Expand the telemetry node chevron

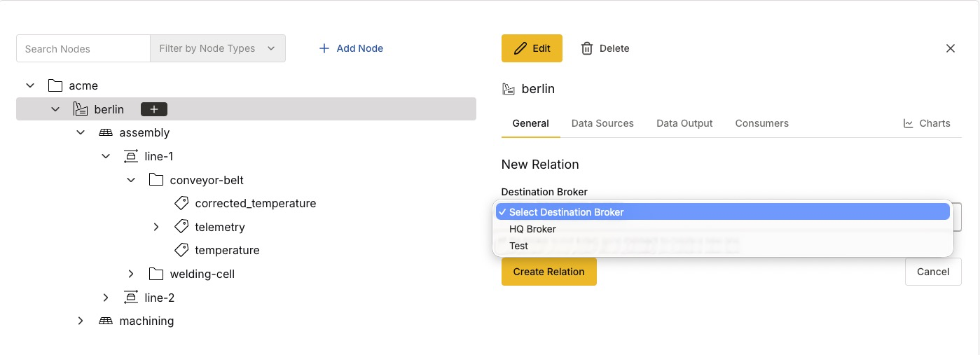(x=156, y=227)
